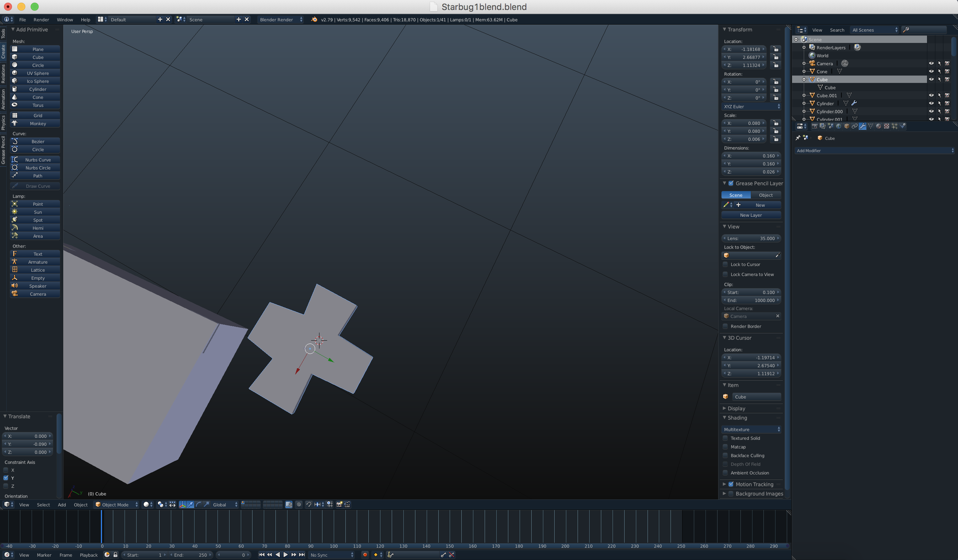This screenshot has width=958, height=560.
Task: Add a Bezier curve
Action: click(35, 141)
